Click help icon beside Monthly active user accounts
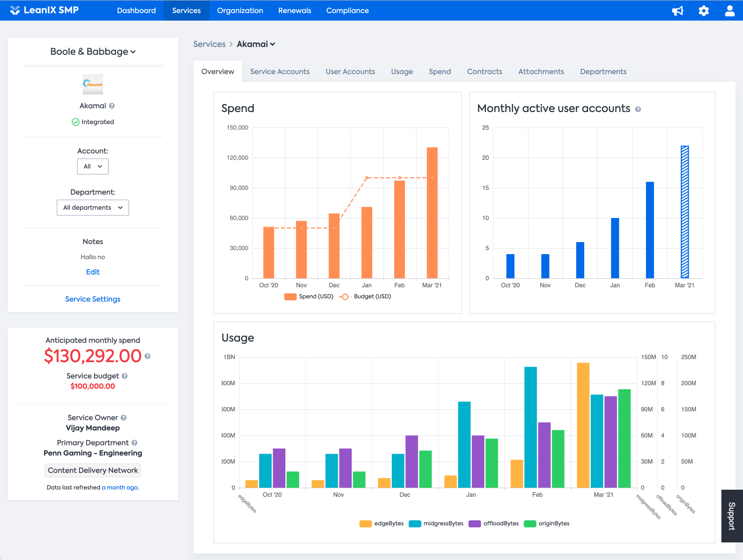 pyautogui.click(x=638, y=109)
